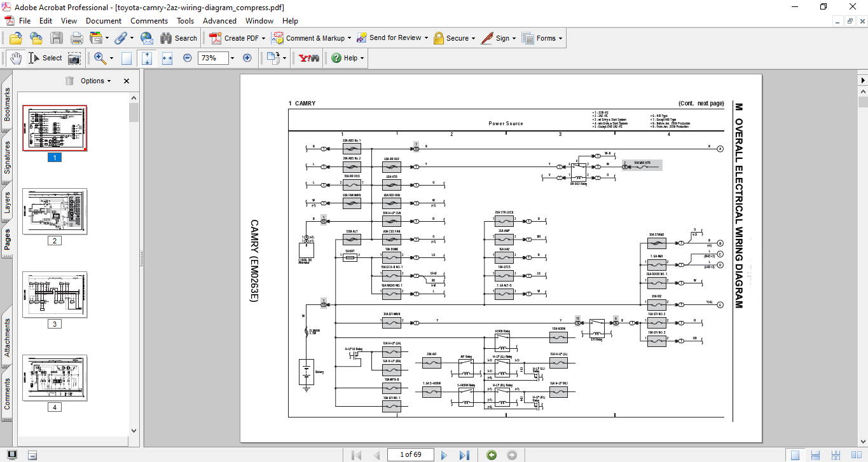The image size is (868, 462).
Task: Select the Hand tool
Action: (x=15, y=58)
